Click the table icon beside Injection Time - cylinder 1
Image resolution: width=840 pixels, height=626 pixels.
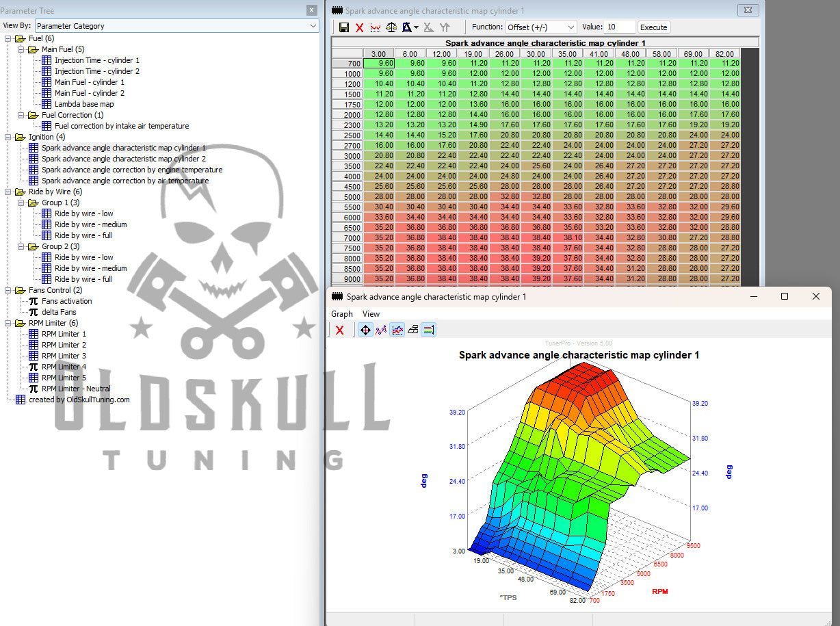pos(47,60)
